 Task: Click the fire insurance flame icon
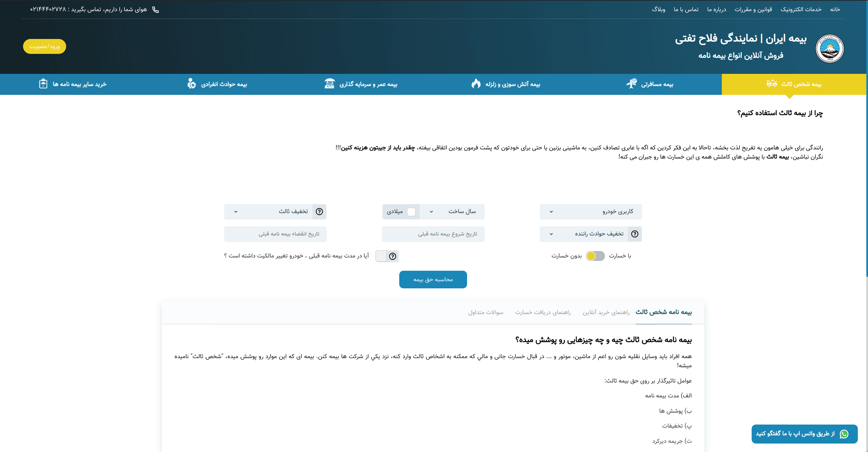tap(476, 83)
